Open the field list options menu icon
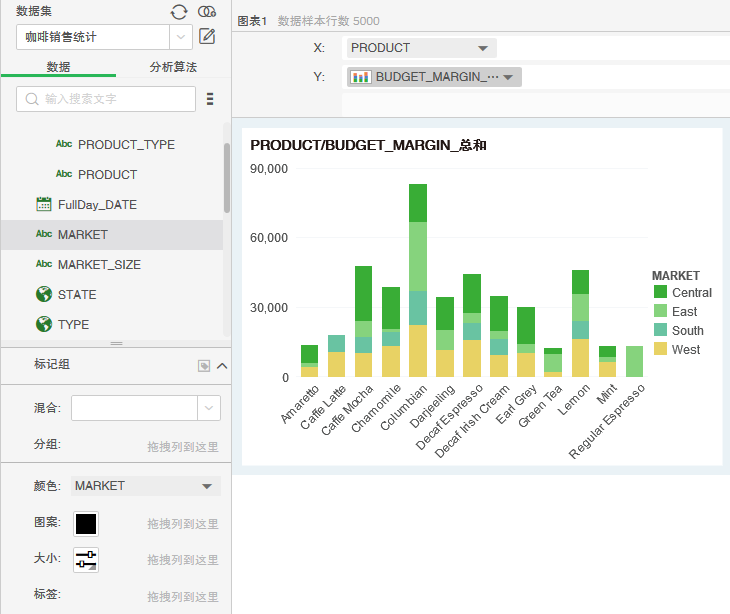 [210, 99]
